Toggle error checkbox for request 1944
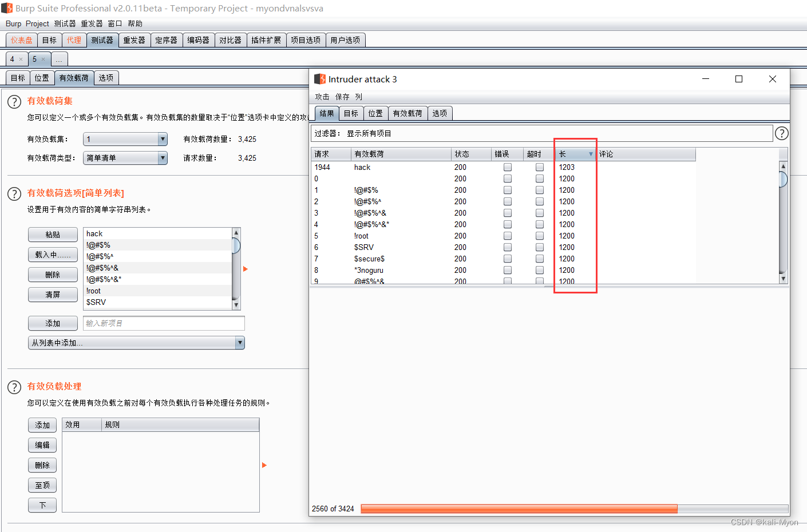 pyautogui.click(x=508, y=167)
